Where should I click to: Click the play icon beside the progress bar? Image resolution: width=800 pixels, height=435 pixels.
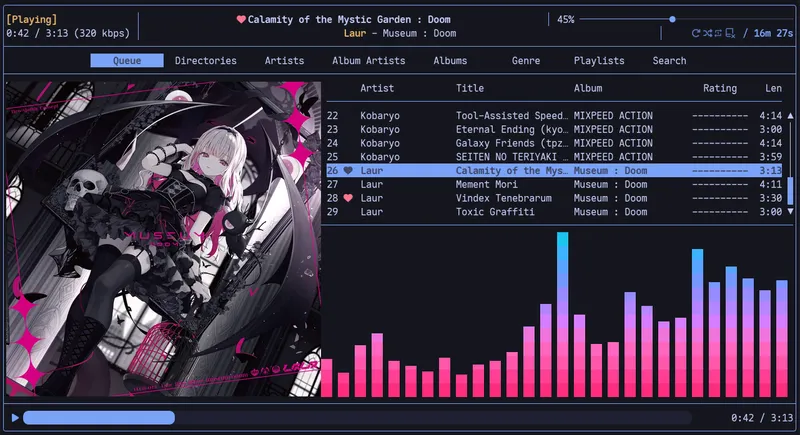click(15, 418)
